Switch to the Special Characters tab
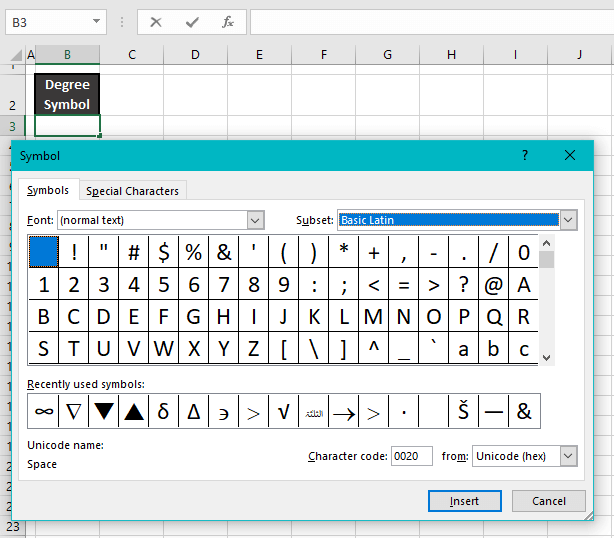The width and height of the screenshot is (614, 538). click(132, 191)
